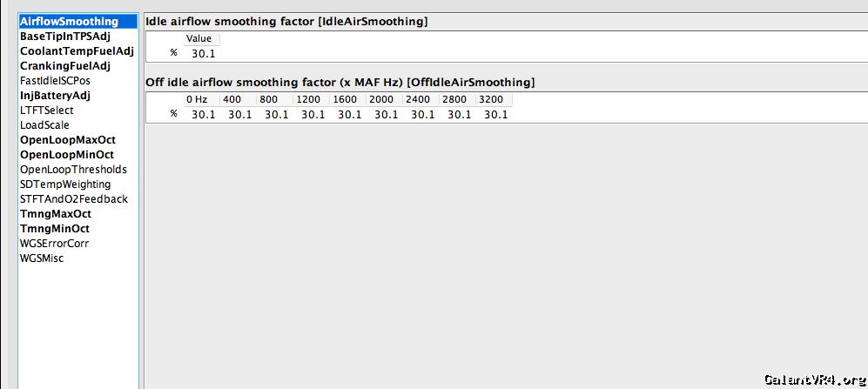Screen dimensions: 868x389
Task: Select the SDTempWeighting entry
Action: [65, 184]
